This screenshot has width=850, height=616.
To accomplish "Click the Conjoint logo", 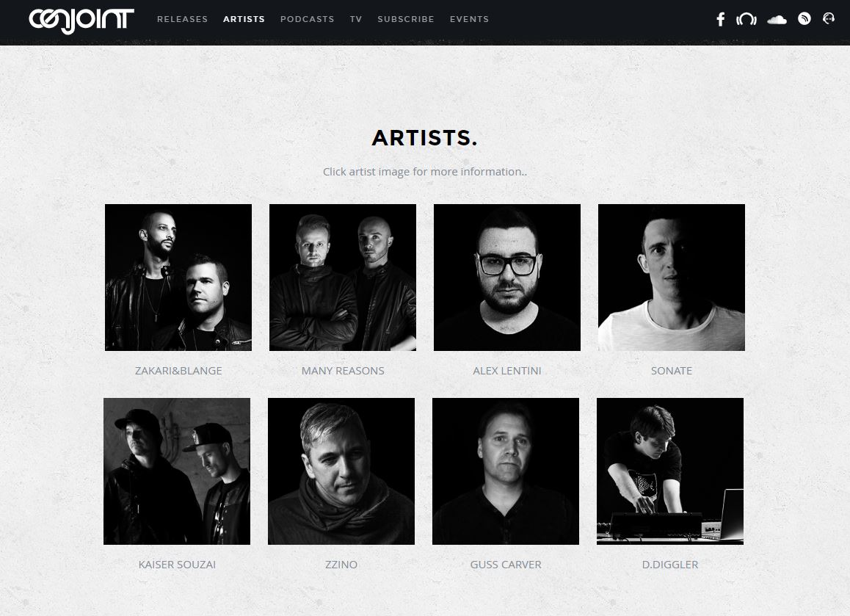I will coord(81,21).
